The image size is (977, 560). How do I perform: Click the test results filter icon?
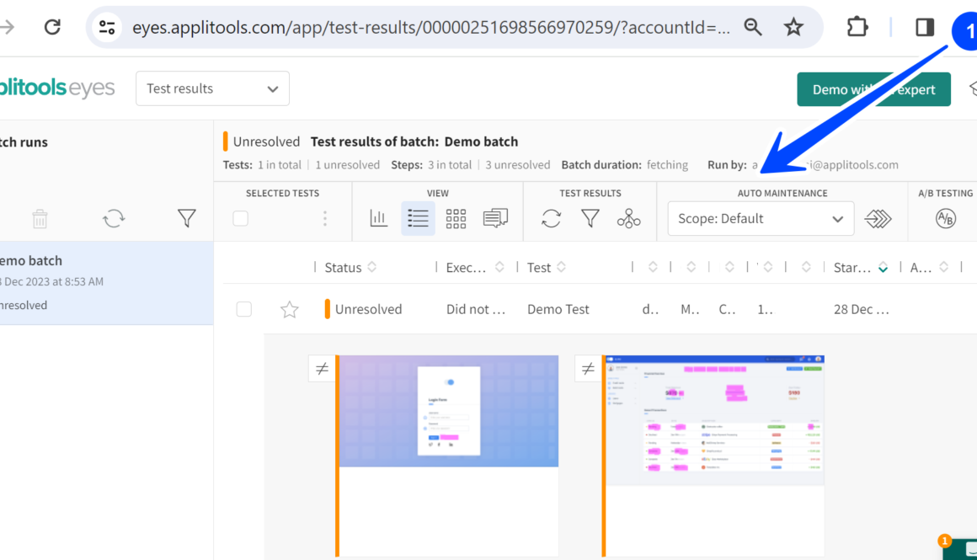click(590, 219)
